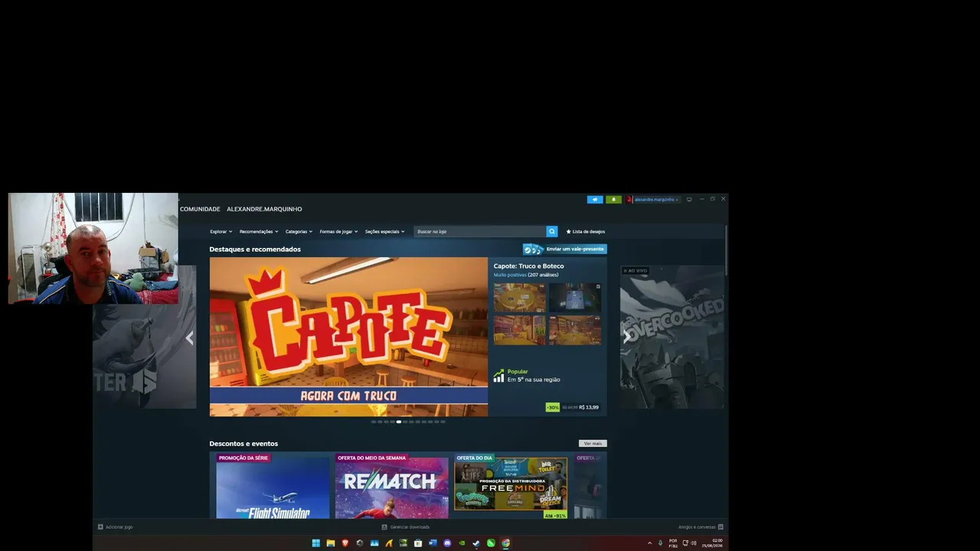Click Amigos e conversas label
The height and width of the screenshot is (551, 980).
(697, 527)
